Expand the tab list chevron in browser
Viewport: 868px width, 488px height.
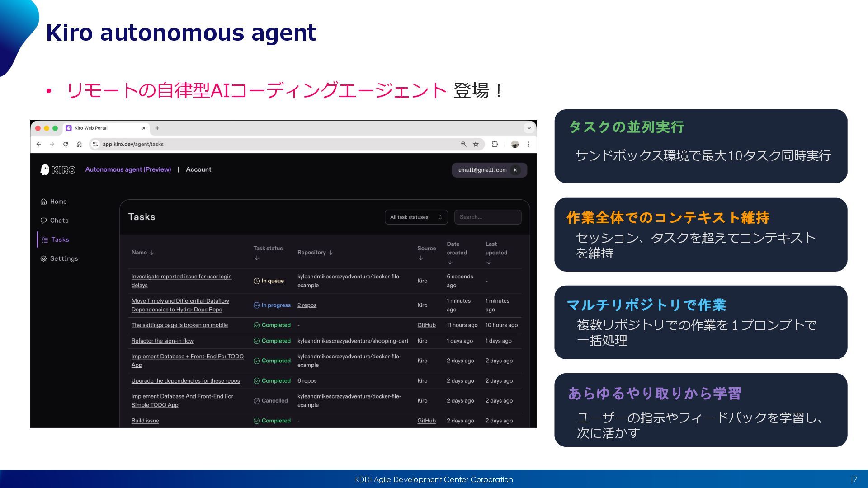pos(529,128)
